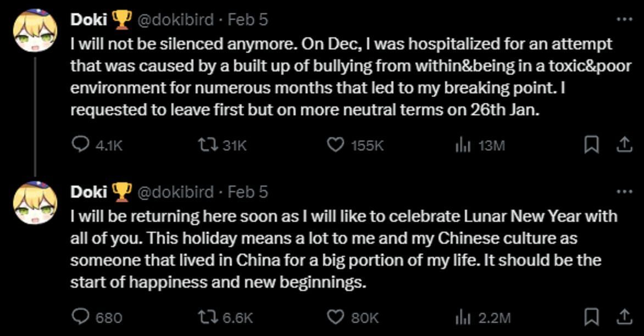Reply to Doki's first tweet about hospitalization
The width and height of the screenshot is (644, 336).
[x=81, y=145]
